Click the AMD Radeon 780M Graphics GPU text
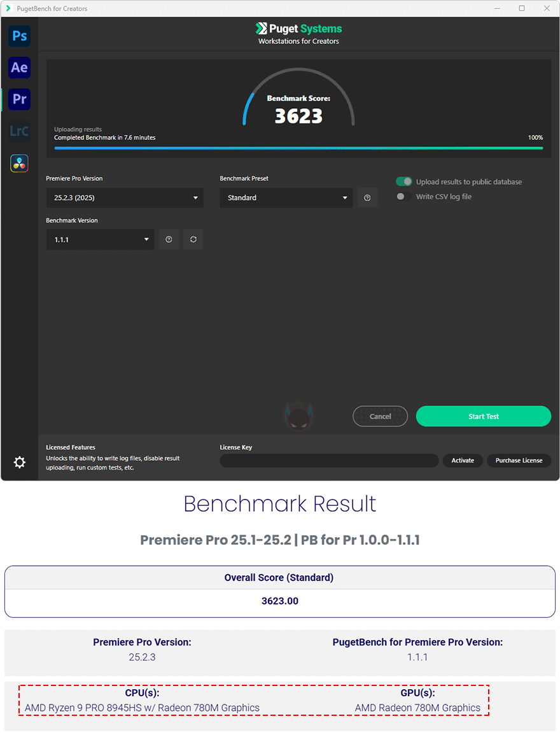 click(417, 708)
